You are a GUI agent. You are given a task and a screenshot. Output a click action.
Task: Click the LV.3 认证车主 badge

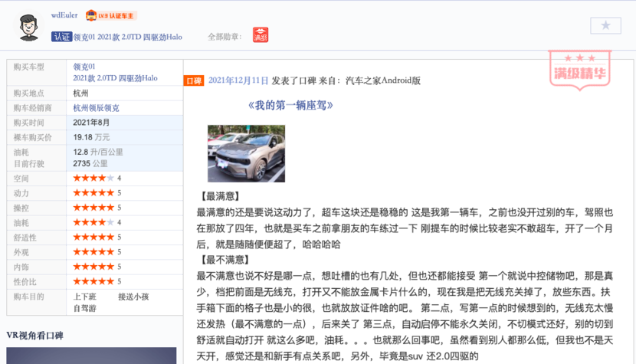pos(110,15)
